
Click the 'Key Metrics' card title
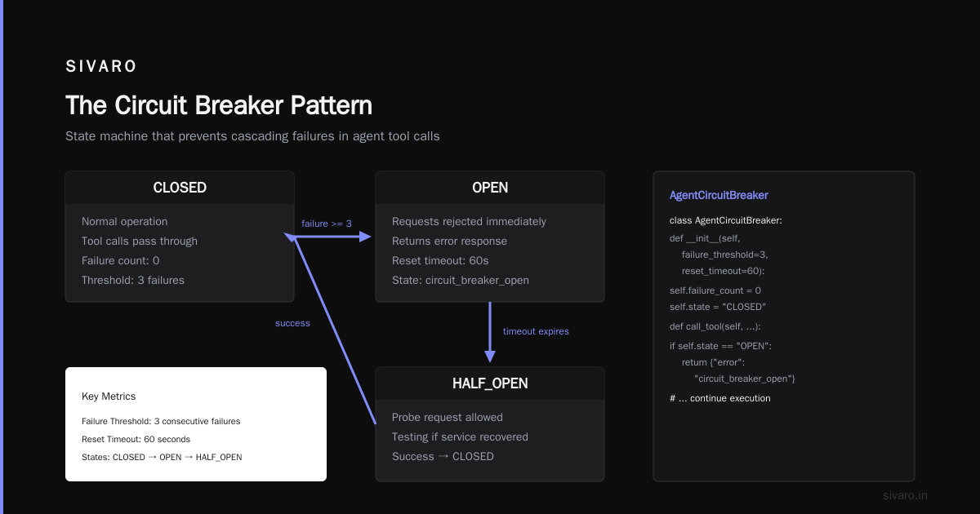(109, 397)
